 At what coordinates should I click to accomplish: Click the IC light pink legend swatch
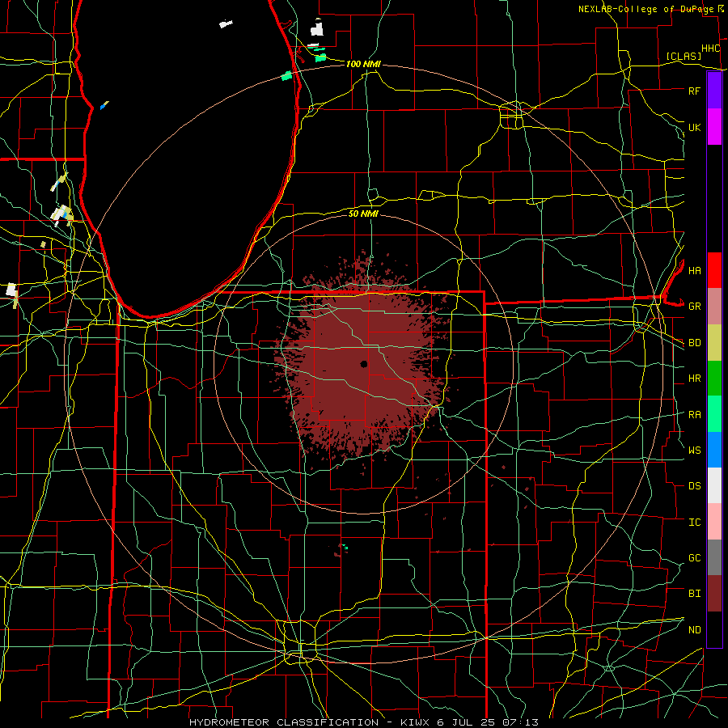(714, 522)
